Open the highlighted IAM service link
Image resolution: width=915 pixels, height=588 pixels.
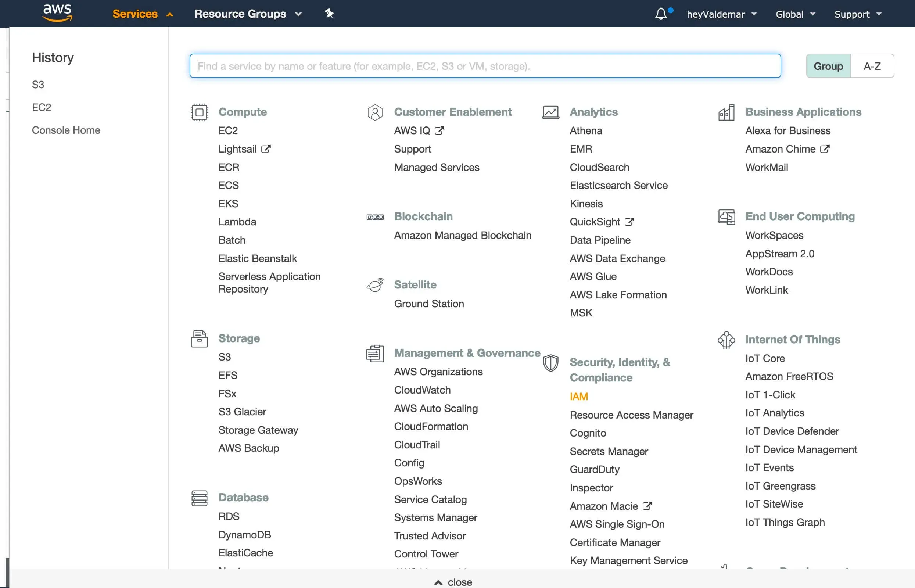[579, 396]
